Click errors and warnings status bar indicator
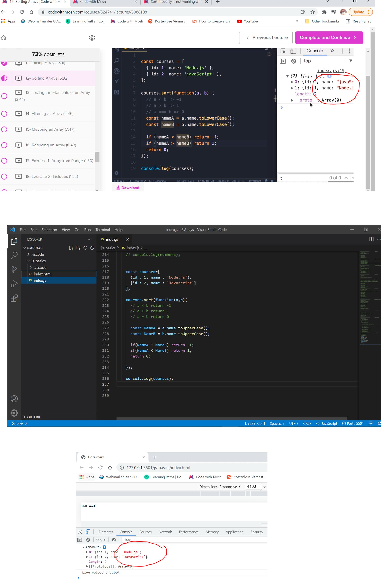The image size is (381, 588). [19, 423]
